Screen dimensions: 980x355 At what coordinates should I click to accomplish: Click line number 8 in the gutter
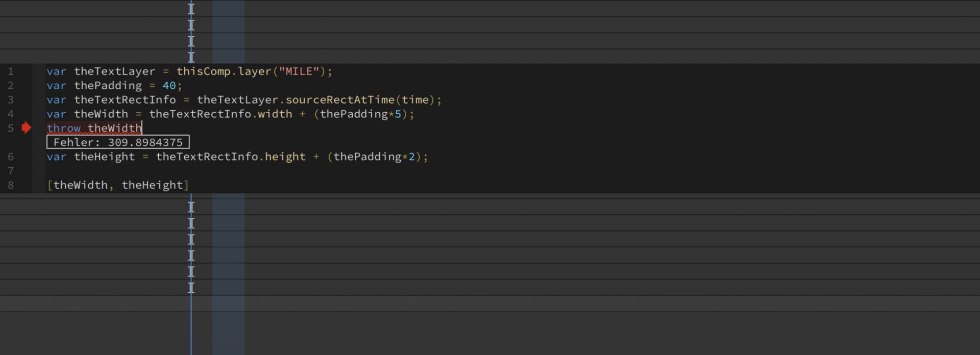(x=11, y=185)
